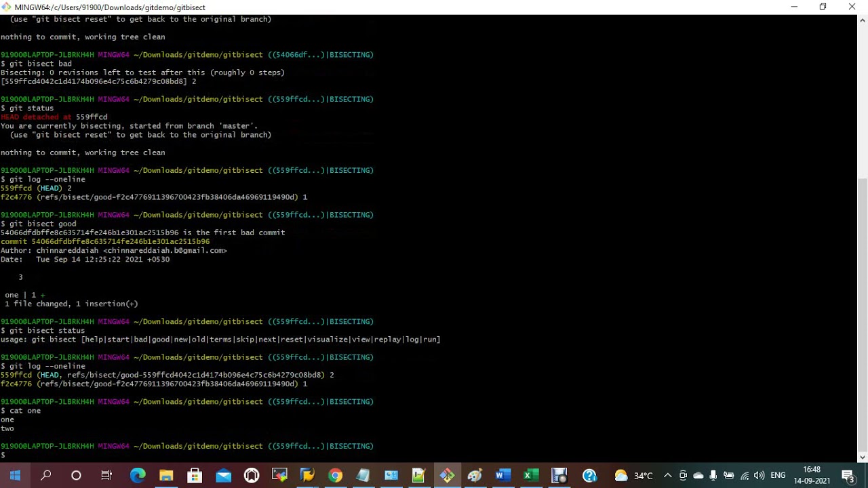
Task: Select the active Git Bash taskbar icon
Action: coord(447,475)
